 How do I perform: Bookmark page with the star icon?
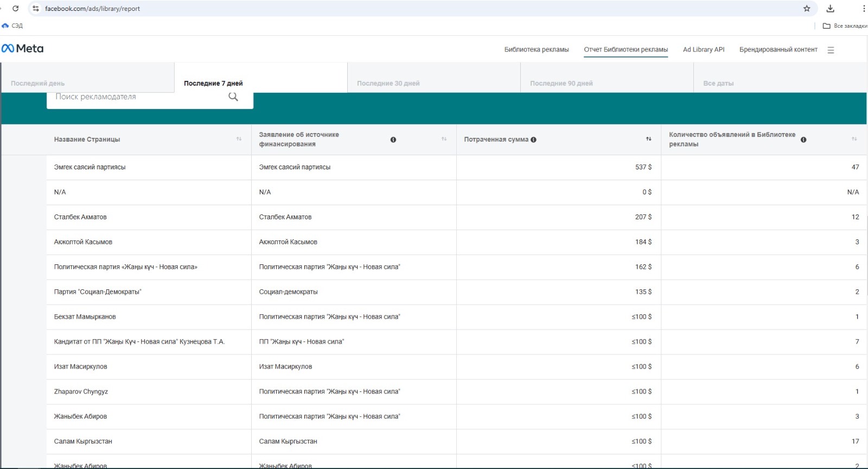[x=807, y=9]
